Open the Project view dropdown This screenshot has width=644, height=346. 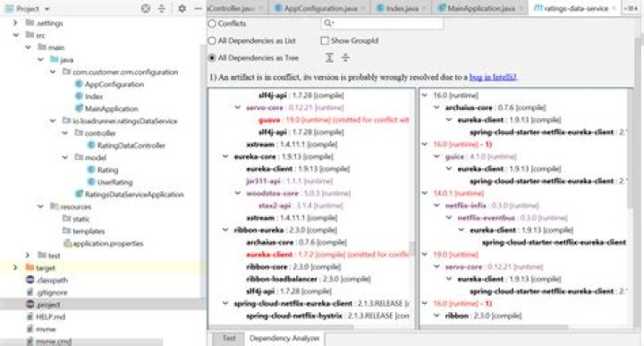click(47, 9)
